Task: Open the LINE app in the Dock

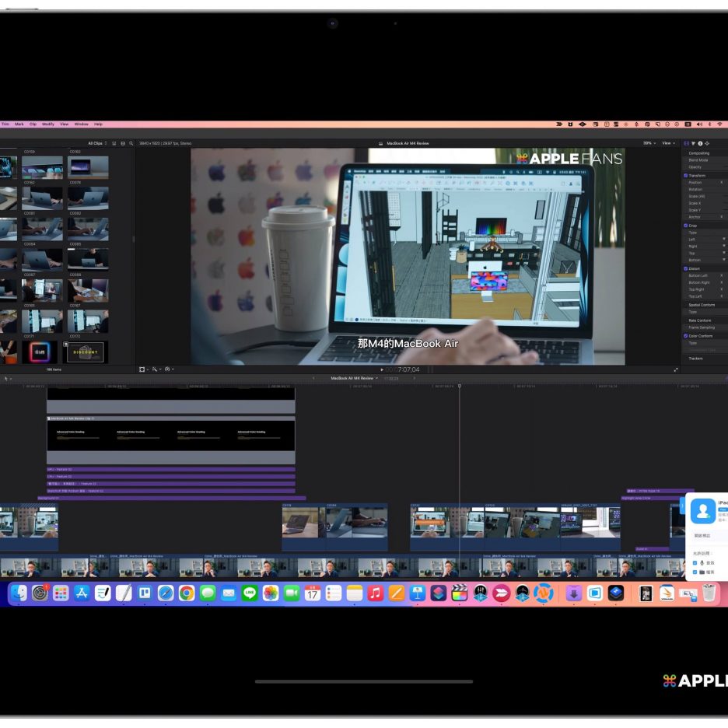Action: click(250, 593)
